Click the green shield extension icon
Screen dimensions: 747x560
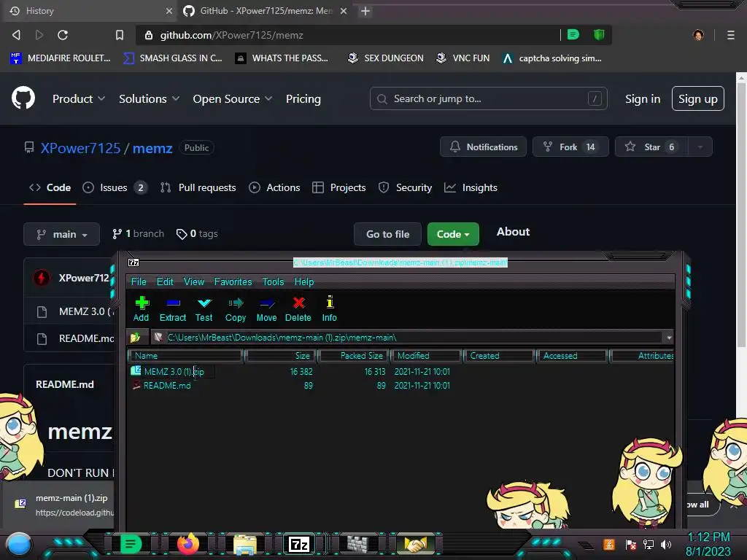[599, 35]
